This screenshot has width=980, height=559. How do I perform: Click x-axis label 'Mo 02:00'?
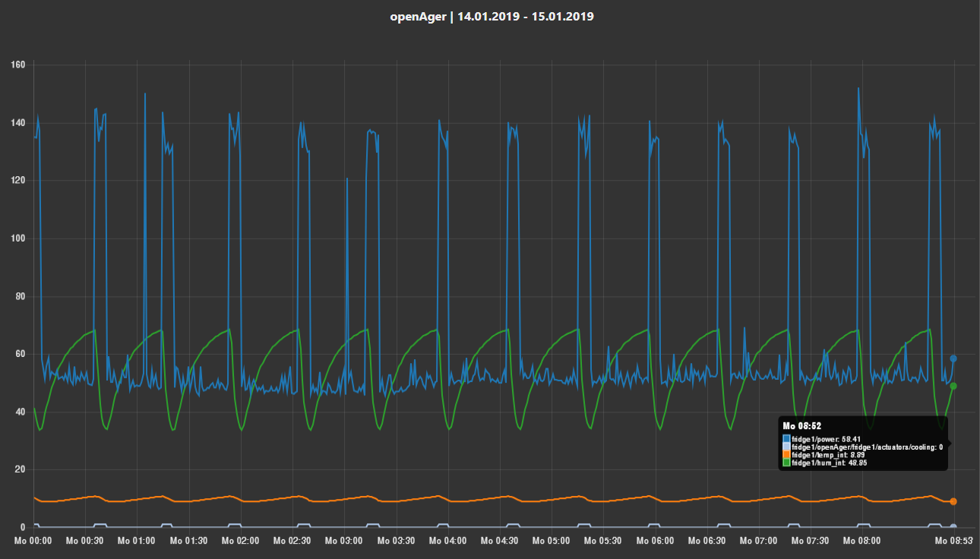(x=240, y=541)
